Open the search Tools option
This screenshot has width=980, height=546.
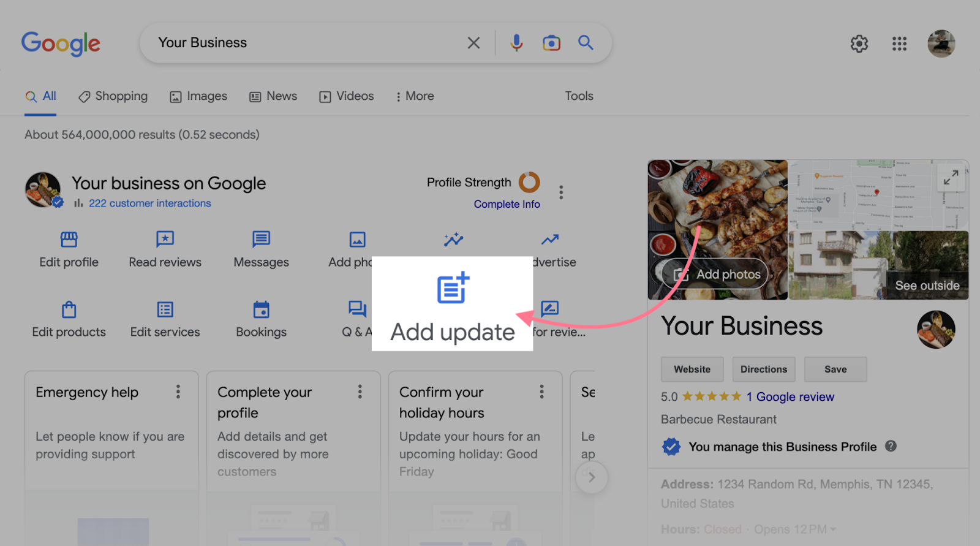click(x=579, y=96)
